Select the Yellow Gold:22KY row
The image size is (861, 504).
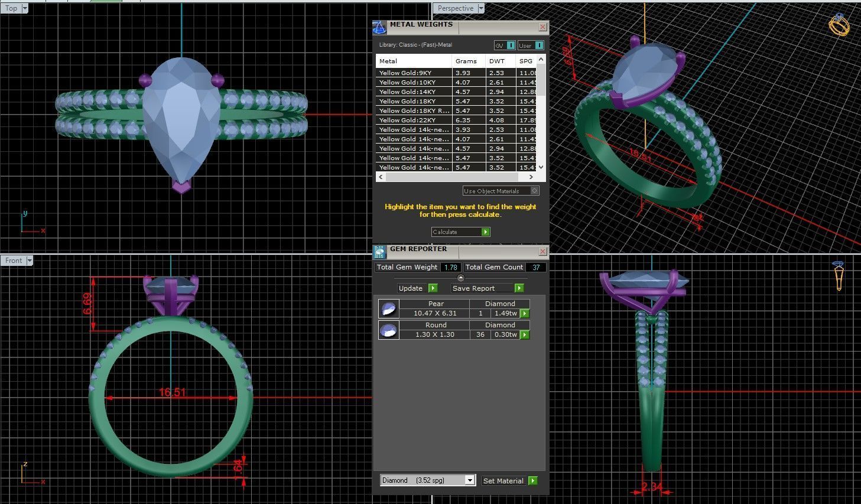(x=456, y=121)
